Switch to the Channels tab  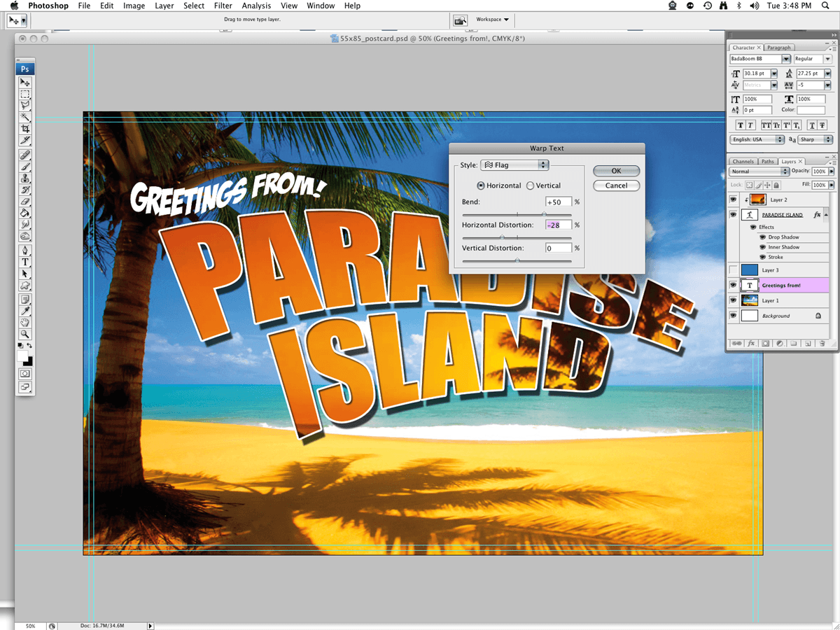(x=743, y=162)
